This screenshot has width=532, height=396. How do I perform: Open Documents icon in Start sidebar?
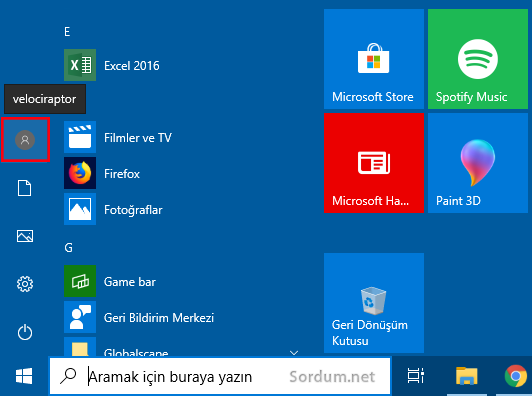24,188
